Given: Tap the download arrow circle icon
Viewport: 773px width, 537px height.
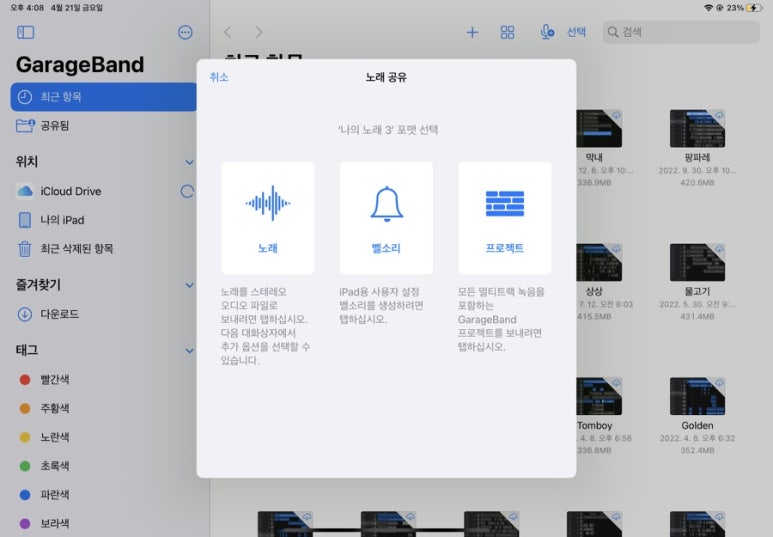Looking at the screenshot, I should [x=25, y=314].
